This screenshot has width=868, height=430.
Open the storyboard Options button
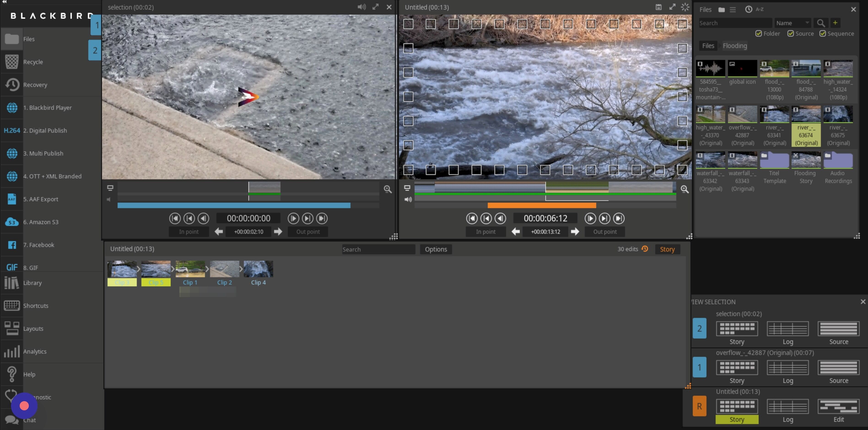436,249
